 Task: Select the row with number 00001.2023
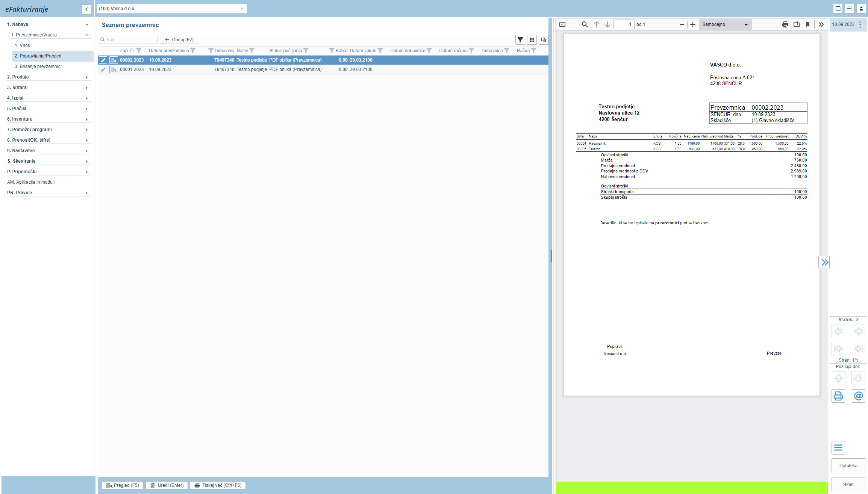click(323, 69)
